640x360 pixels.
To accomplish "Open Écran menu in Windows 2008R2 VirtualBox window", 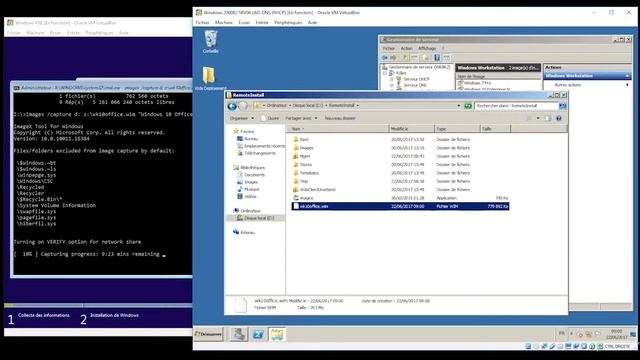I will point(244,22).
